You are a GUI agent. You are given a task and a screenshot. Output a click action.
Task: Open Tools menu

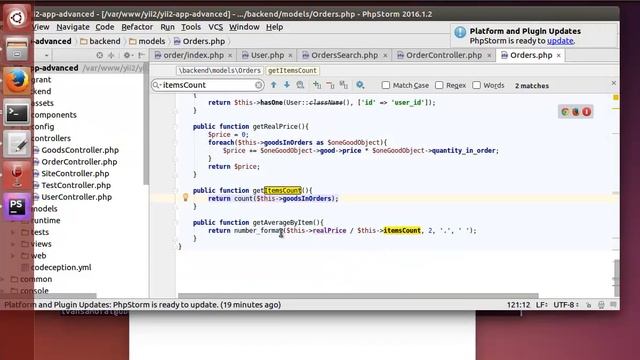click(191, 27)
